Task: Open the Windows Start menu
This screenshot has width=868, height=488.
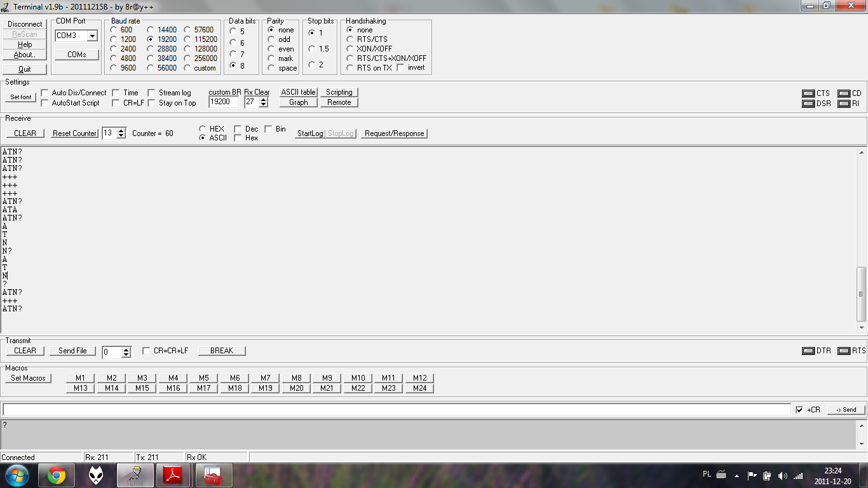Action: pyautogui.click(x=17, y=475)
